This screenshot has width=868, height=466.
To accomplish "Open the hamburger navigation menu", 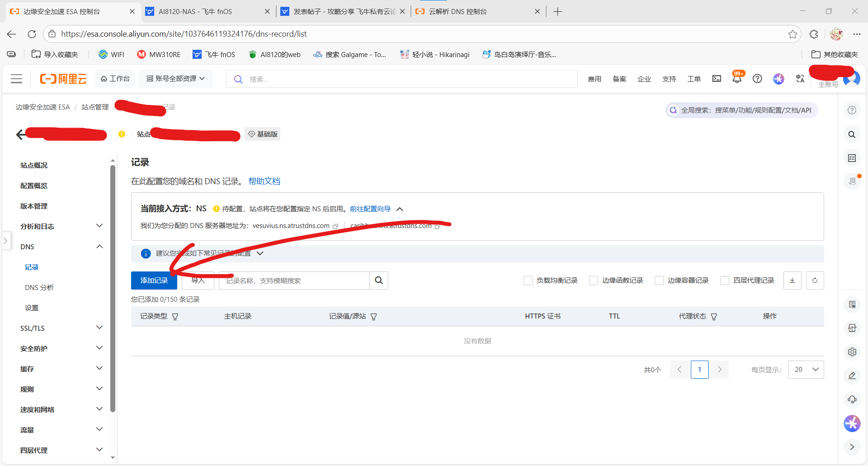I will (17, 79).
